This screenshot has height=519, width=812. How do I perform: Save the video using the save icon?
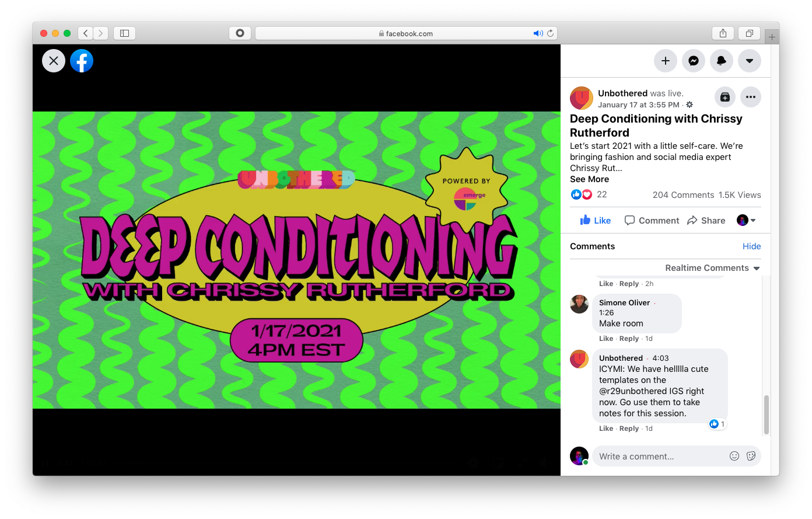pyautogui.click(x=725, y=97)
